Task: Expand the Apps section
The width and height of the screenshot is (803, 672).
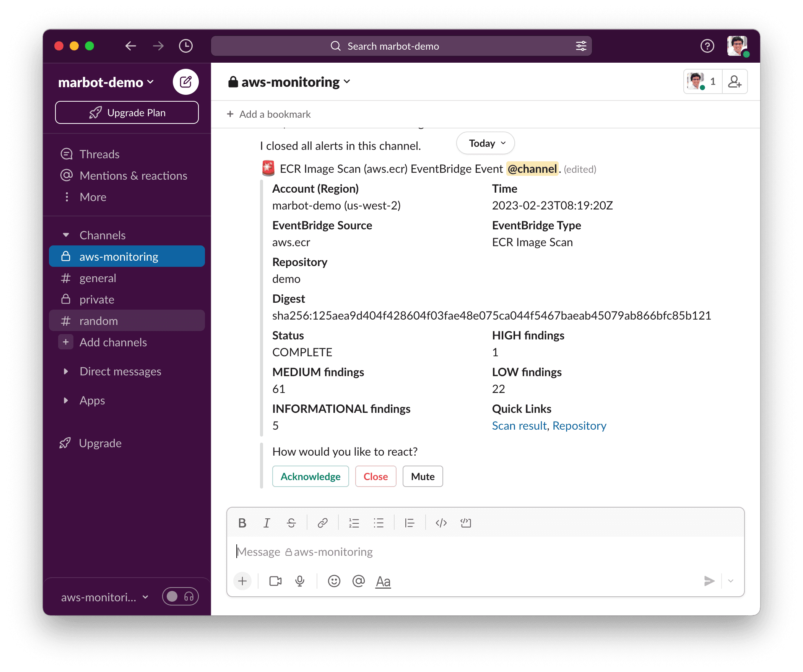Action: point(66,400)
